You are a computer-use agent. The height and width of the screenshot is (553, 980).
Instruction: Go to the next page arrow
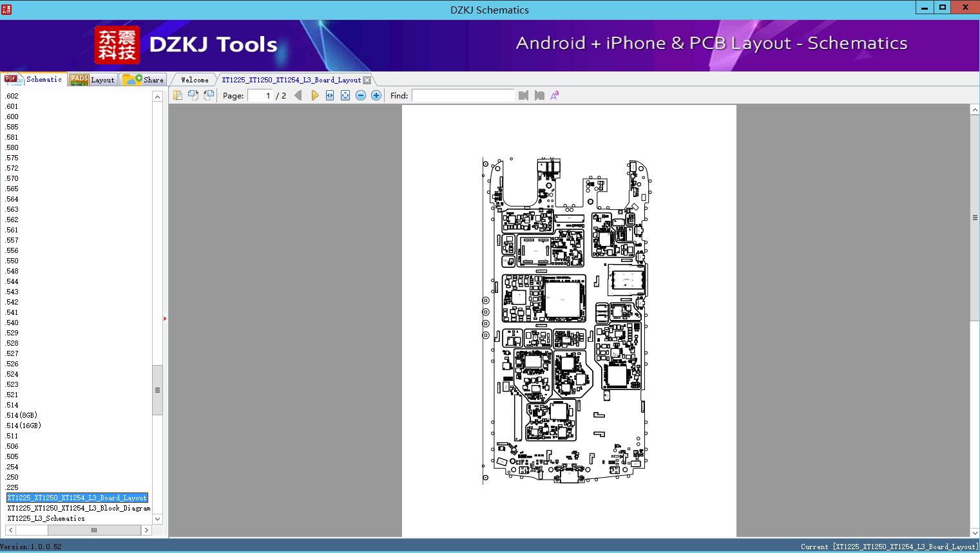point(314,95)
